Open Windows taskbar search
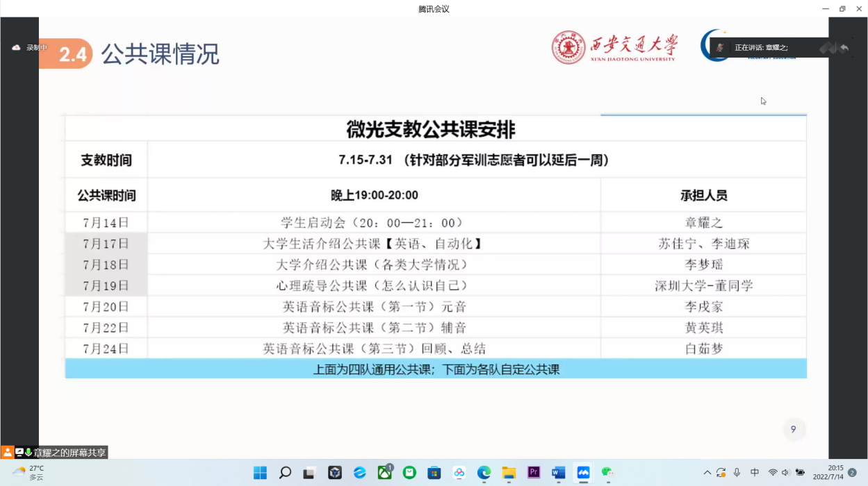 pyautogui.click(x=285, y=473)
